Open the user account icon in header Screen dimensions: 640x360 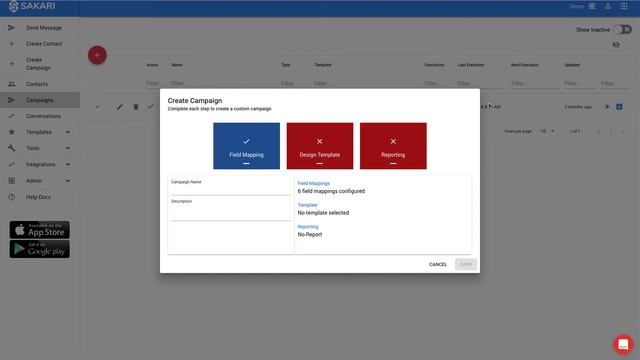[x=608, y=6]
